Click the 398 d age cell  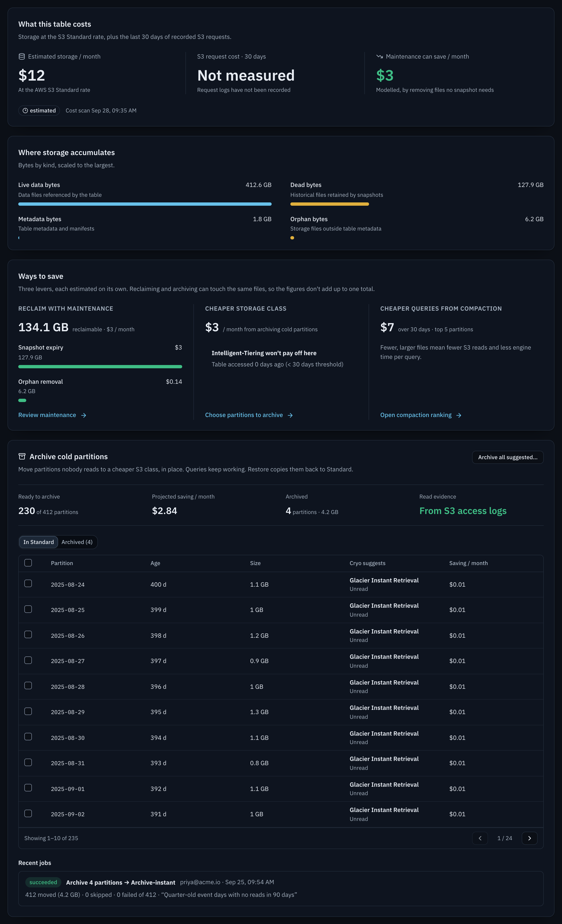158,636
